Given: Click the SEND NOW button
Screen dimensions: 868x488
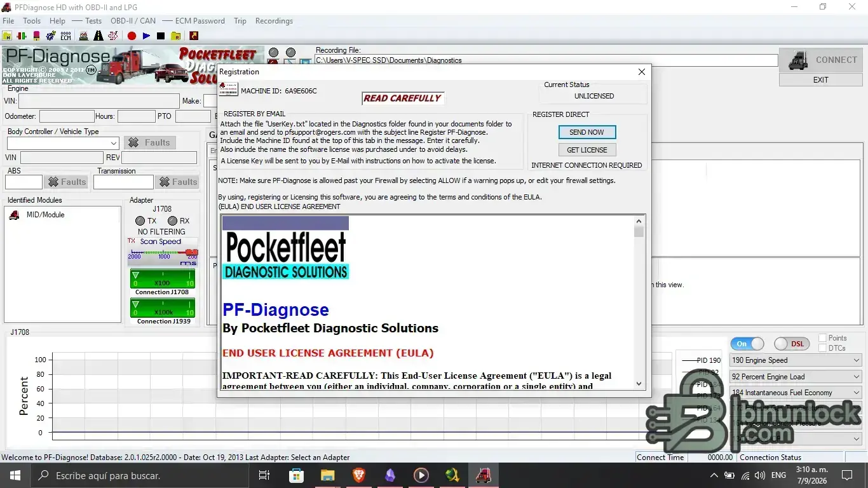Looking at the screenshot, I should [587, 132].
